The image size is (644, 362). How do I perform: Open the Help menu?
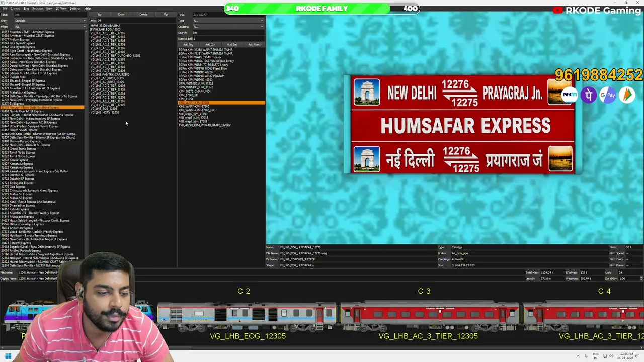(88, 9)
